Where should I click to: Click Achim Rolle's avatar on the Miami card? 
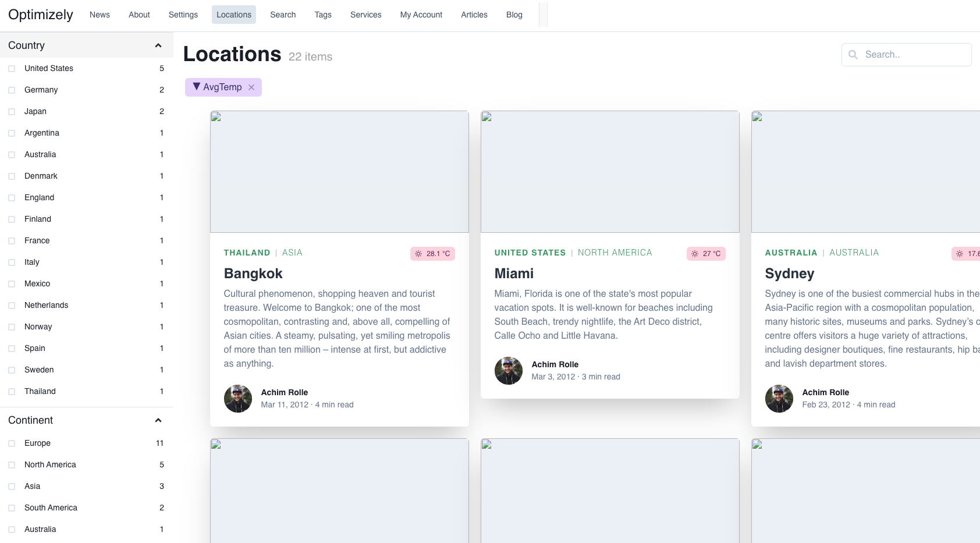tap(508, 371)
